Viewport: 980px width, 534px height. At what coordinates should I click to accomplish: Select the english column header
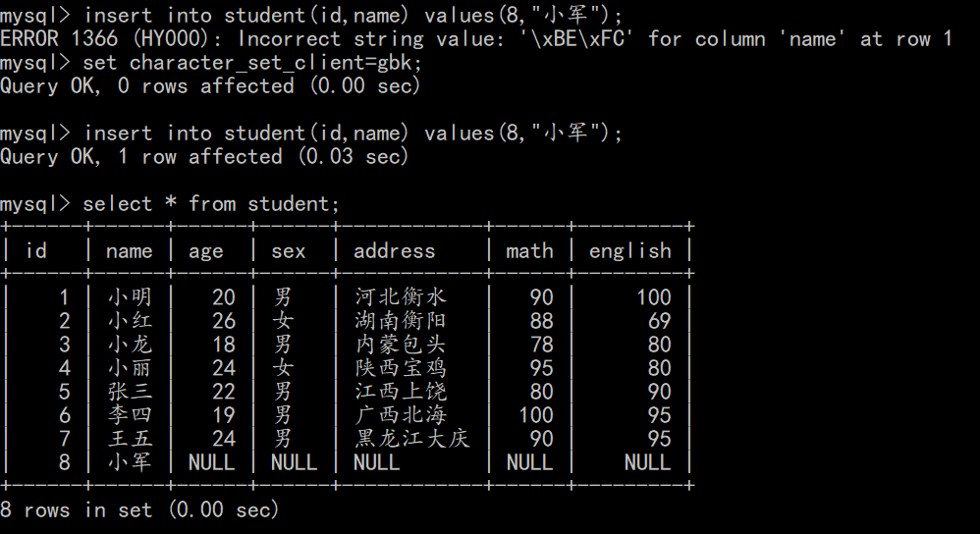[x=630, y=251]
